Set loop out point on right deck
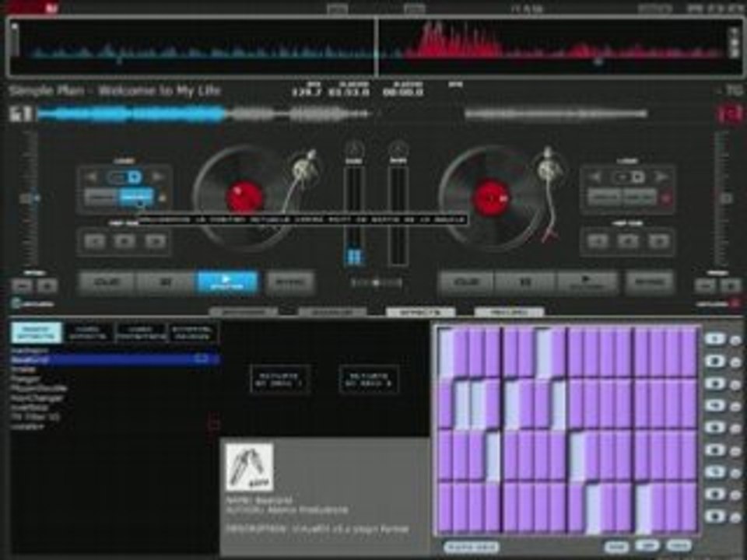The image size is (747, 560). [x=640, y=197]
